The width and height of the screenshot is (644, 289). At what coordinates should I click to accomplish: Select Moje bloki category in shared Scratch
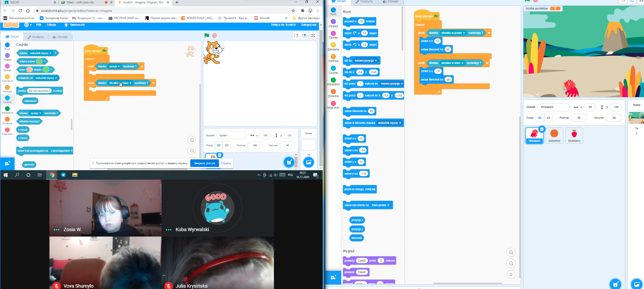click(7, 131)
